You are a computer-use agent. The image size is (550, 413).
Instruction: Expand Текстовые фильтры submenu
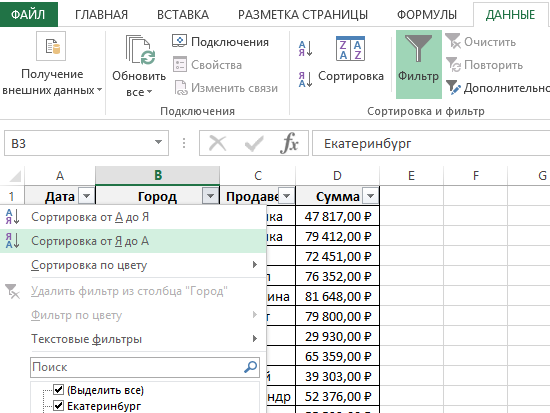point(255,339)
